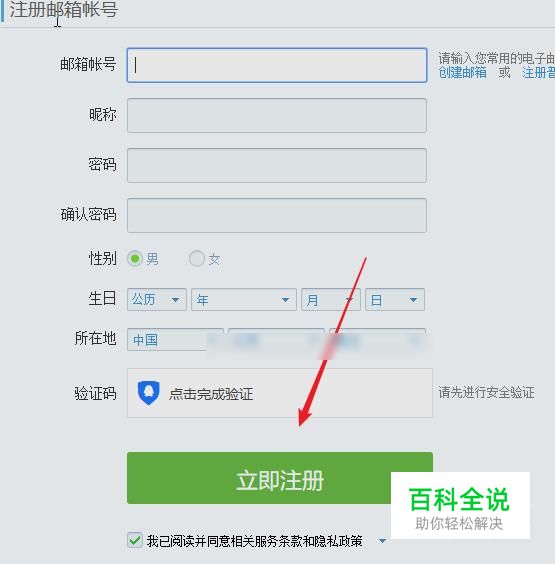The width and height of the screenshot is (555, 564).
Task: Open the 日 birth day dropdown
Action: coord(395,299)
